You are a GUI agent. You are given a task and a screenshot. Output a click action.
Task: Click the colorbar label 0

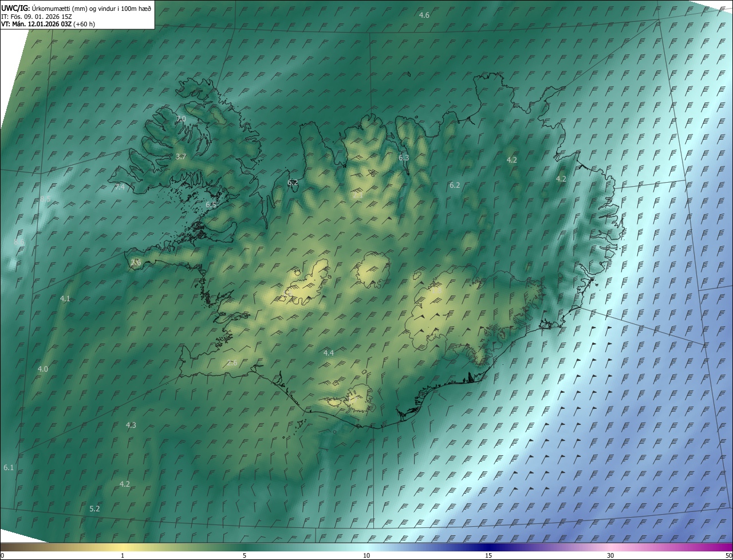click(x=2, y=555)
